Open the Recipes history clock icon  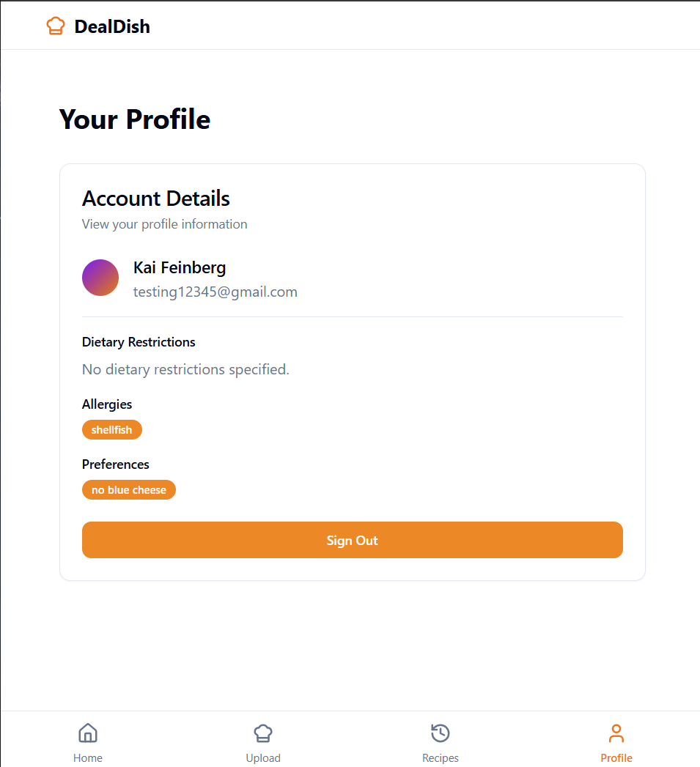click(x=440, y=733)
